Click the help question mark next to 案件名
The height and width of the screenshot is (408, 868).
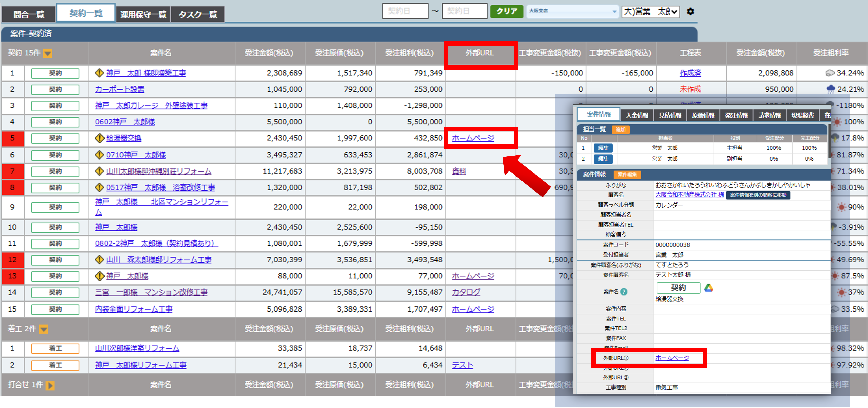point(624,292)
